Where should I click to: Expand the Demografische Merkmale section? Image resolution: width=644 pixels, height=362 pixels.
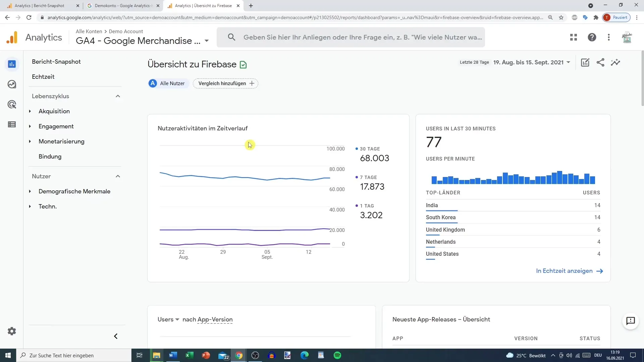pos(29,191)
